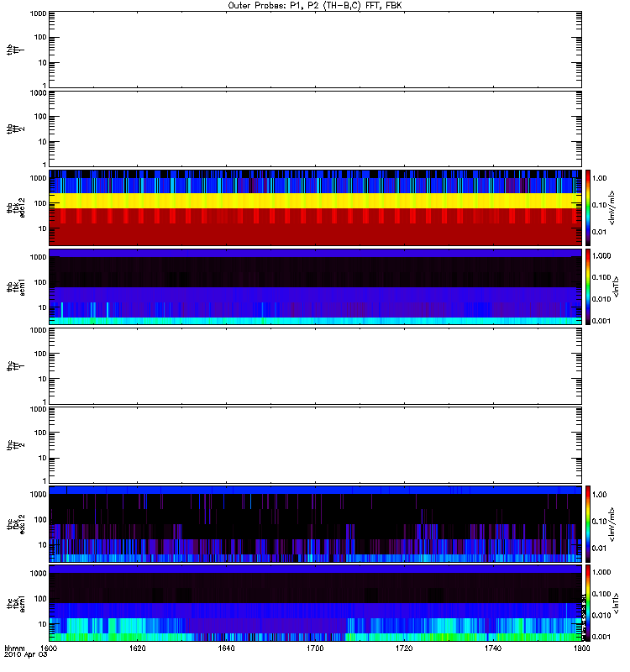Click the "thc fff 1" vertical axis title
Viewport: 630px width, 672px height.
[x=15, y=366]
